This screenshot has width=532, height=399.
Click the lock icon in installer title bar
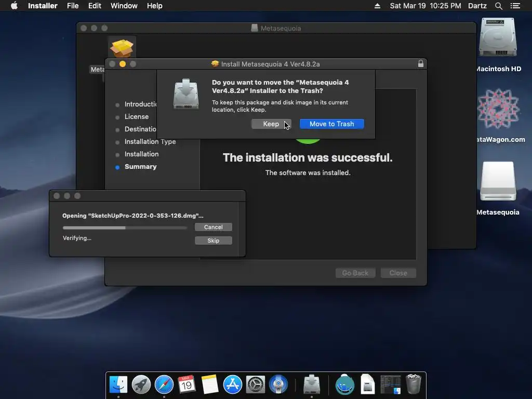coord(420,63)
